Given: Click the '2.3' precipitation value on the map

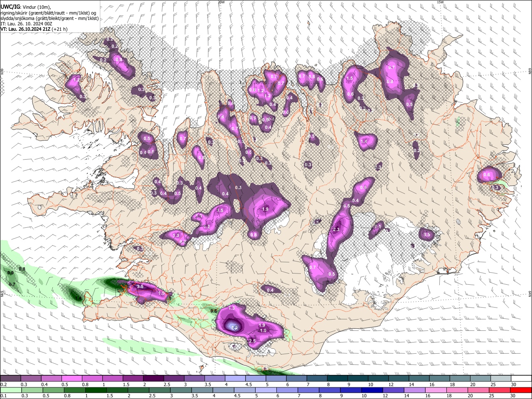Looking at the screenshot, I should [337, 229].
